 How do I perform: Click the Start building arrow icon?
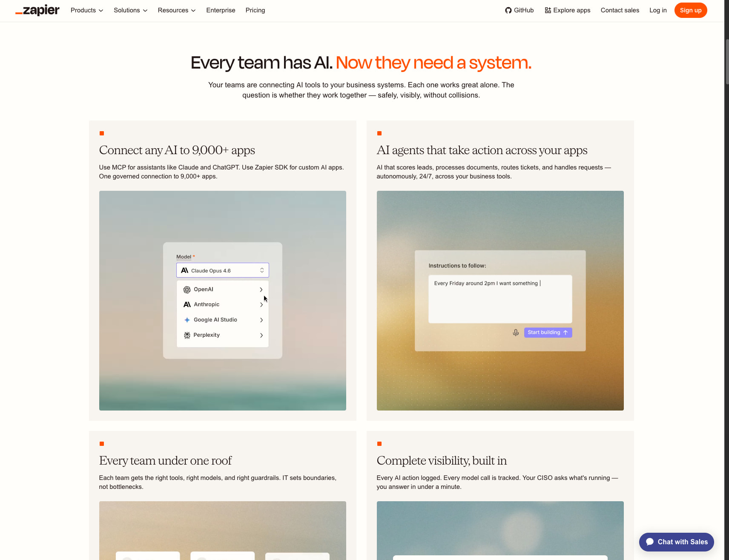pyautogui.click(x=565, y=333)
